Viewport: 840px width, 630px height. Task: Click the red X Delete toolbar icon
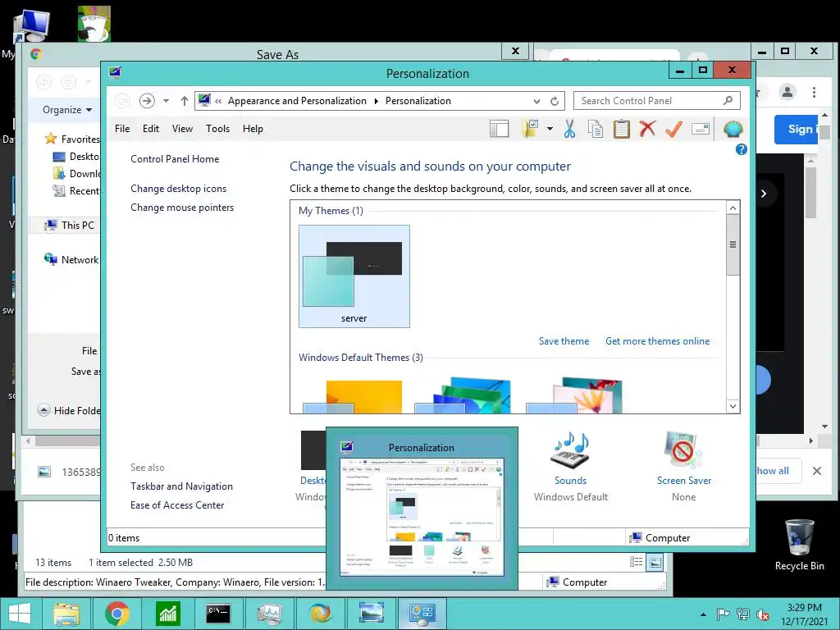(648, 129)
